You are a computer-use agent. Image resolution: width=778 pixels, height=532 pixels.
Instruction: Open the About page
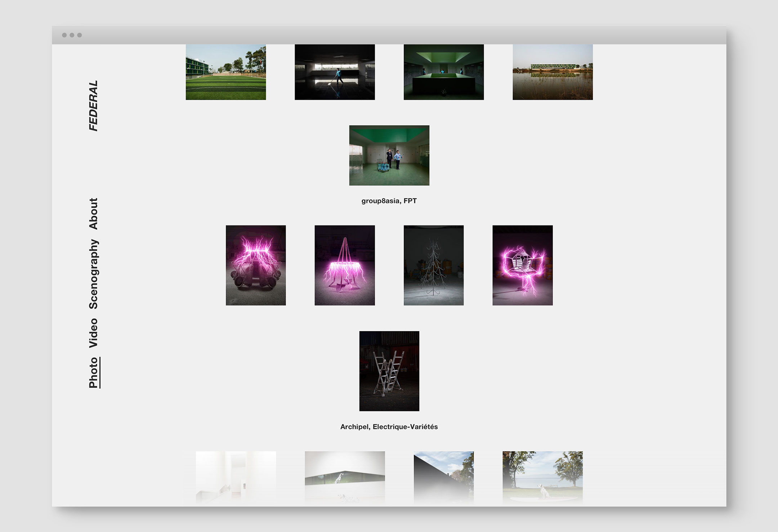[93, 214]
